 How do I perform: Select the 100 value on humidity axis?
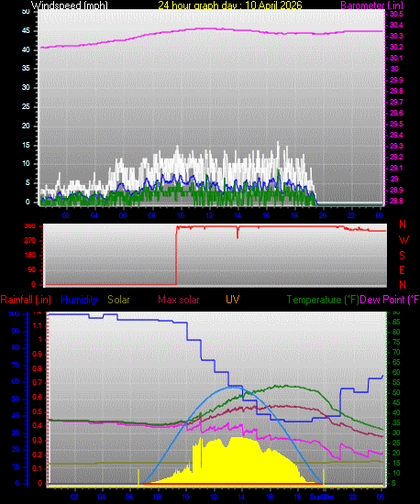[14, 314]
